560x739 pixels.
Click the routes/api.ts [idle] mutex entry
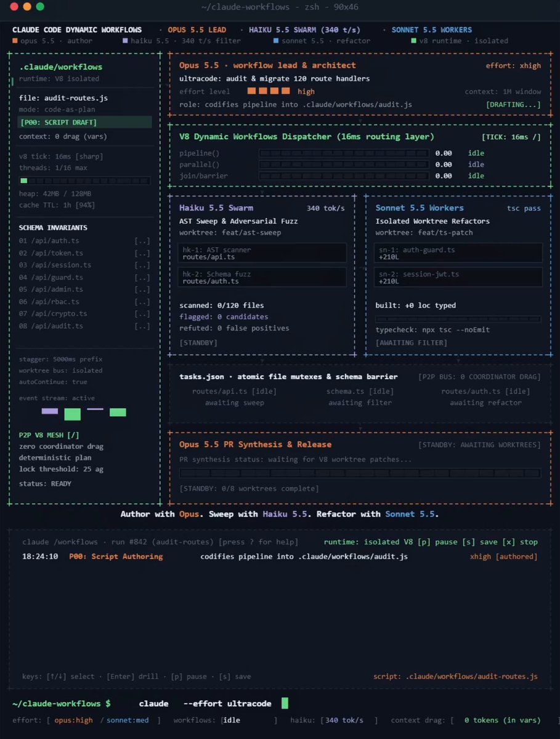click(234, 391)
